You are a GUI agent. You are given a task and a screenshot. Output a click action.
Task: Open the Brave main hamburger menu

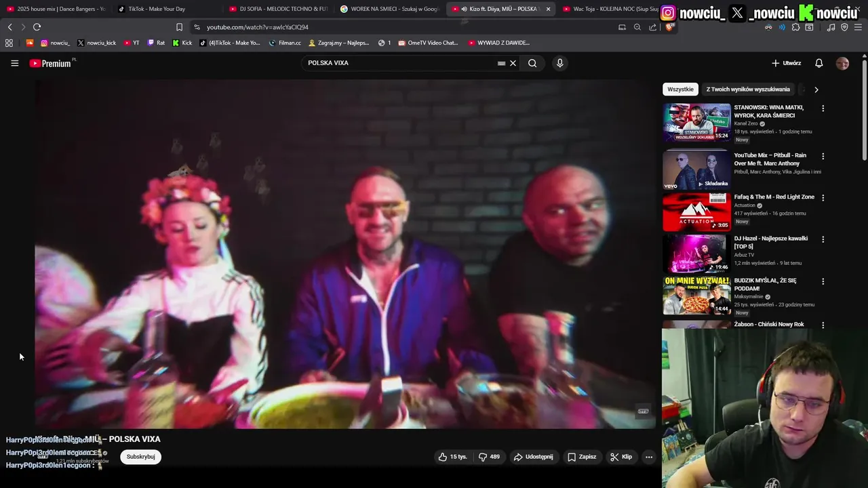click(859, 27)
